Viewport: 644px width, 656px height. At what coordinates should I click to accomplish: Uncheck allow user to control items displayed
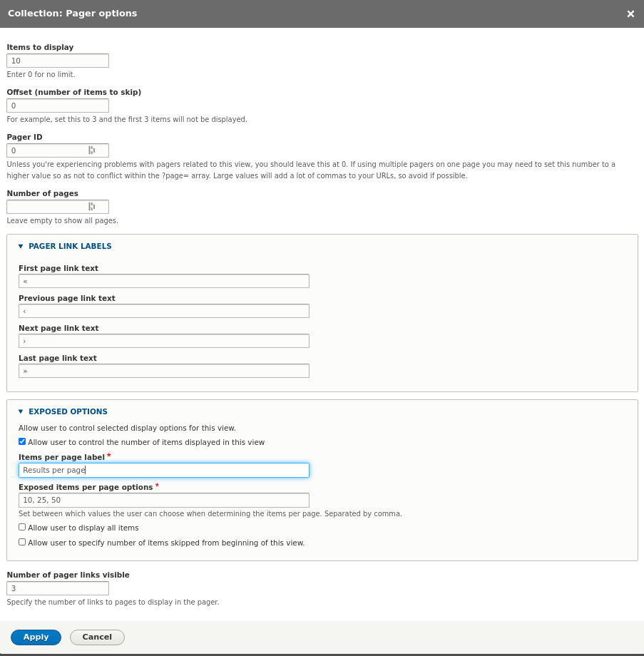[x=21, y=441]
